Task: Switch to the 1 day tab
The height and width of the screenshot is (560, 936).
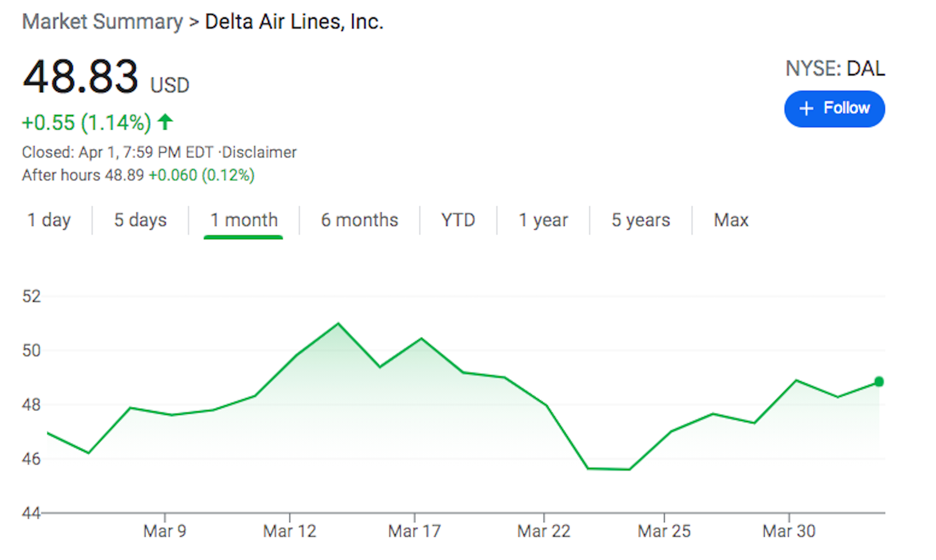Action: point(49,220)
